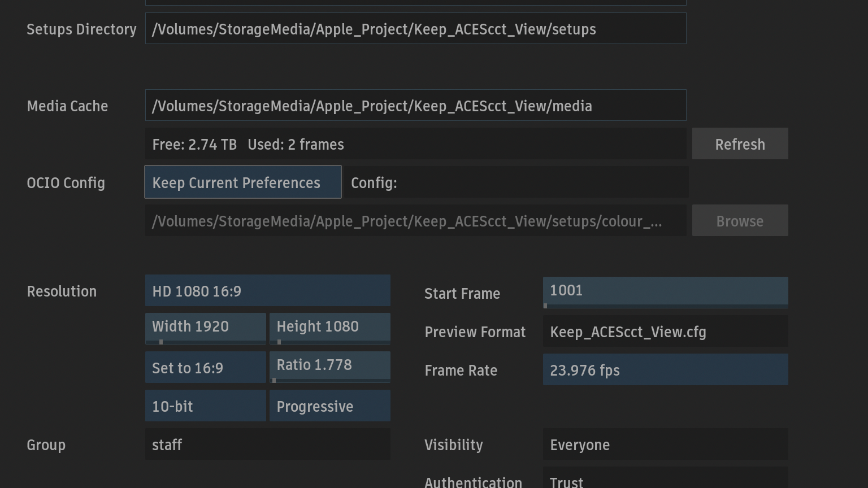Click the Media Cache path field
This screenshot has height=488, width=868.
(x=415, y=106)
